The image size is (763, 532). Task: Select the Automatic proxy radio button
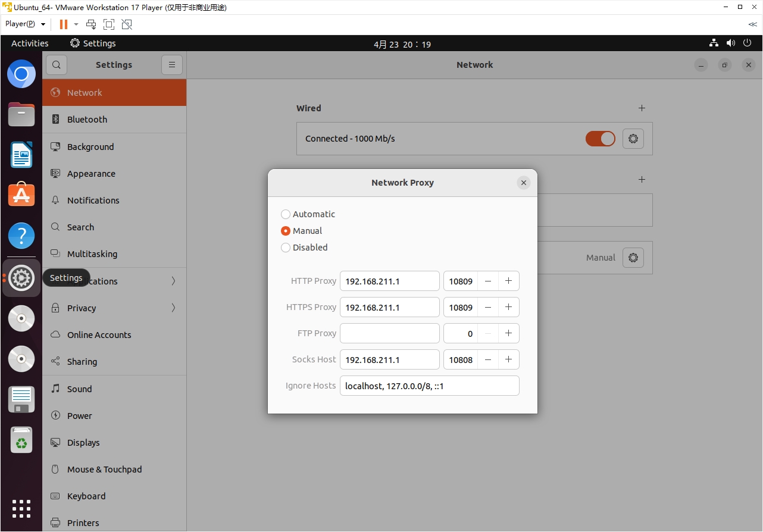pyautogui.click(x=286, y=214)
